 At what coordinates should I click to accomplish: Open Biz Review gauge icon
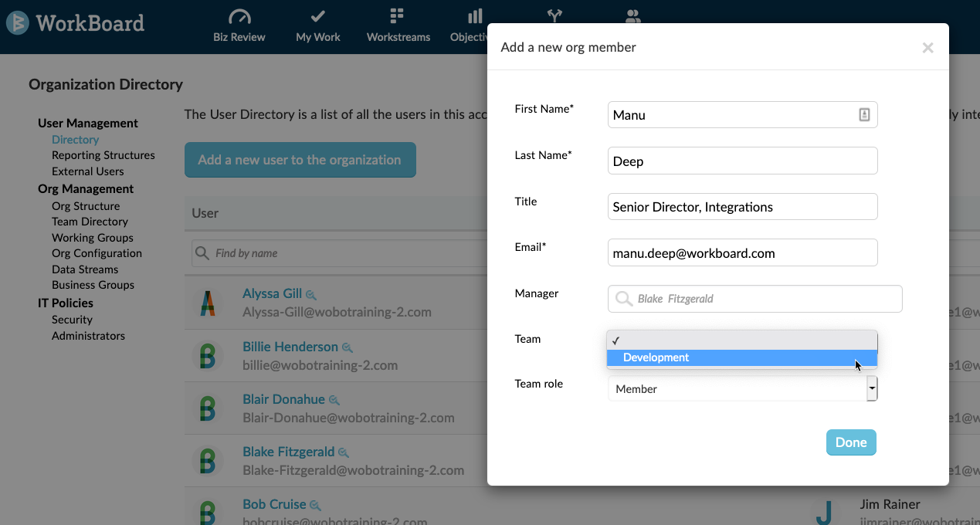[240, 16]
